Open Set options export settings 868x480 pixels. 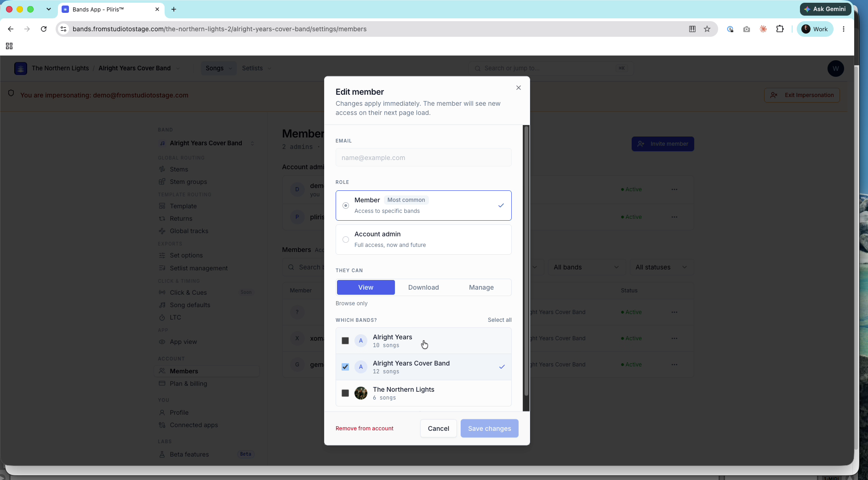coord(186,255)
